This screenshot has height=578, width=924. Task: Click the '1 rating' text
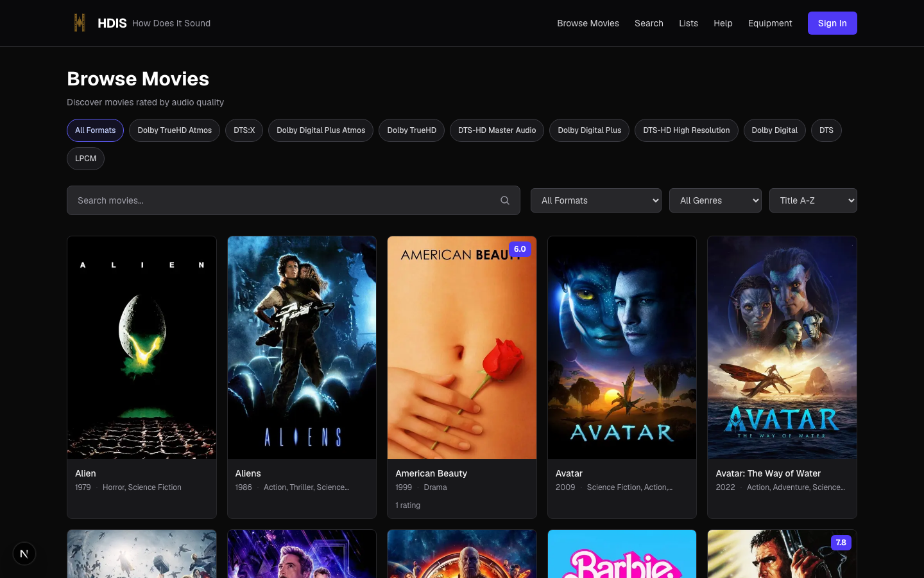[408, 505]
